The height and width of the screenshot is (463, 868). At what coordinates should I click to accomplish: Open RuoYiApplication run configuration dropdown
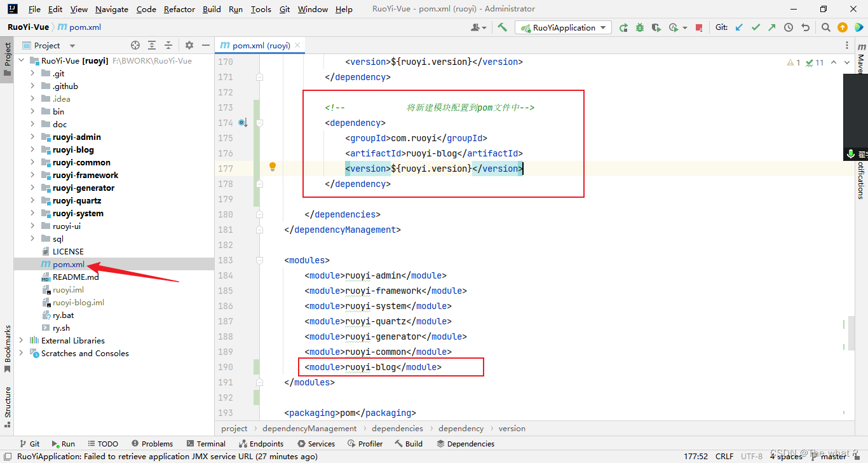click(x=563, y=27)
